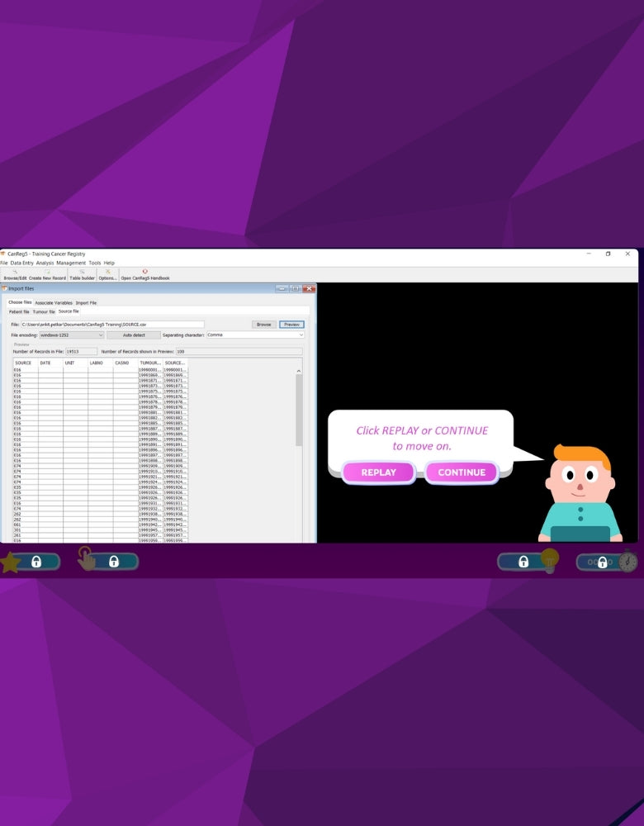The height and width of the screenshot is (826, 644).
Task: Click the stopwatch timer icon
Action: click(x=627, y=561)
